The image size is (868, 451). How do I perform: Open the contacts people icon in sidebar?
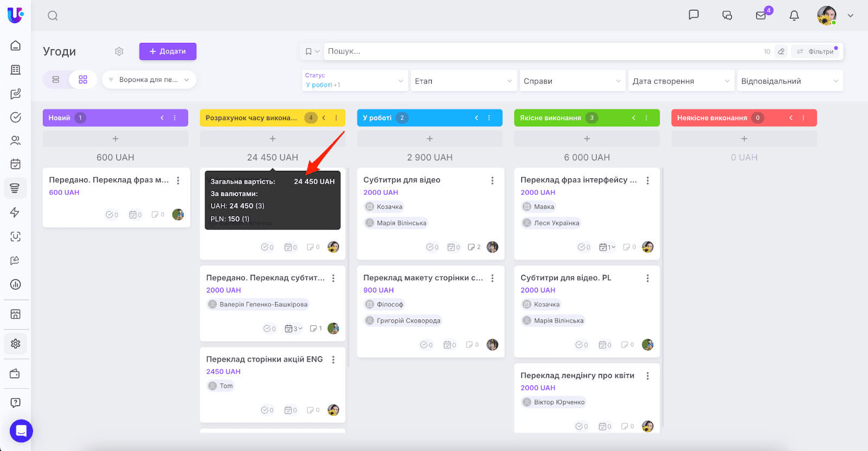pyautogui.click(x=16, y=140)
